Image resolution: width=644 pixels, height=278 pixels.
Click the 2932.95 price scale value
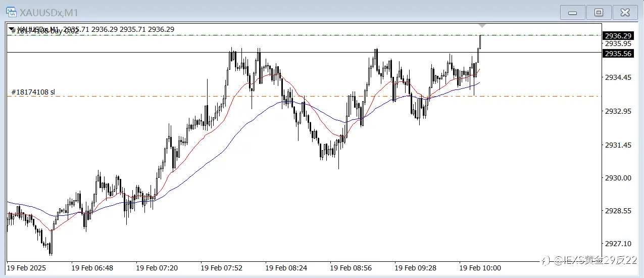click(x=618, y=111)
